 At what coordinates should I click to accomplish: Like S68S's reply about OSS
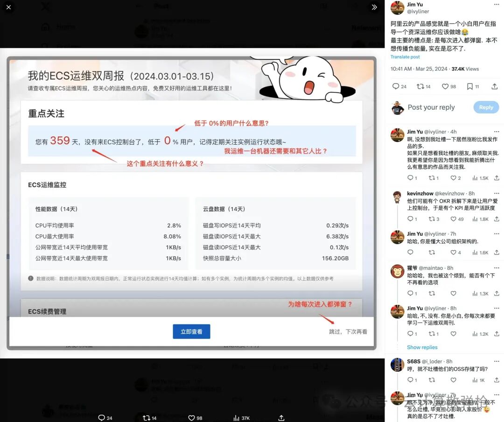coord(453,380)
